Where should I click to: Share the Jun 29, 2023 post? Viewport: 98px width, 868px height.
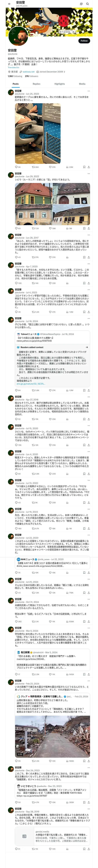89,228
